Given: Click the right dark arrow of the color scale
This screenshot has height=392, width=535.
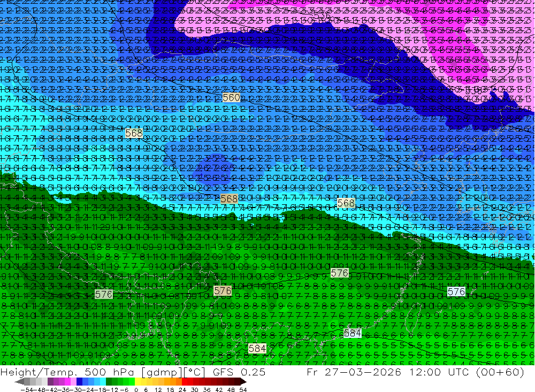Looking at the screenshot, I should pos(243,382).
